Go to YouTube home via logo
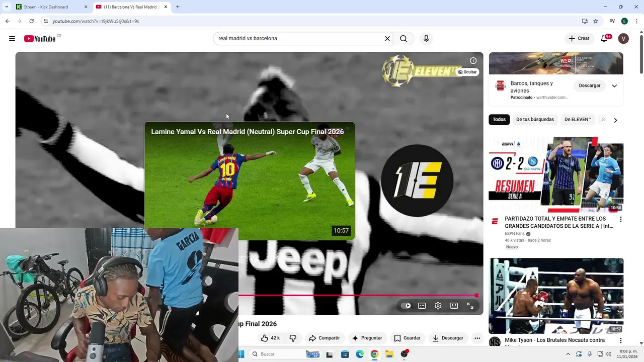This screenshot has height=362, width=644. point(40,39)
